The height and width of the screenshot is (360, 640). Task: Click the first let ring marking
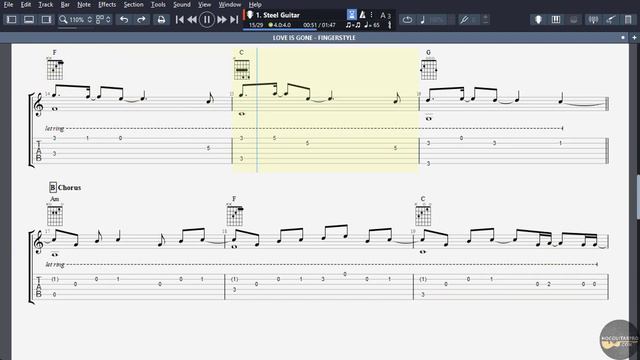(55, 128)
